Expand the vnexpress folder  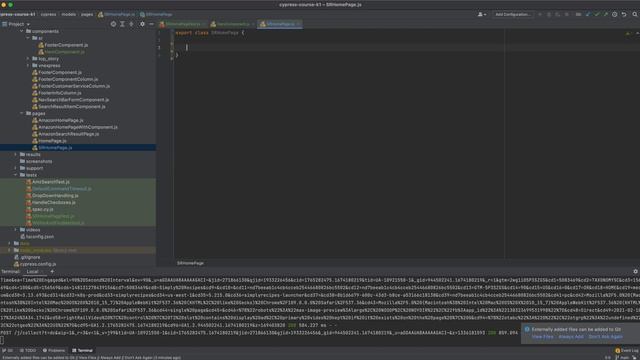(28, 65)
